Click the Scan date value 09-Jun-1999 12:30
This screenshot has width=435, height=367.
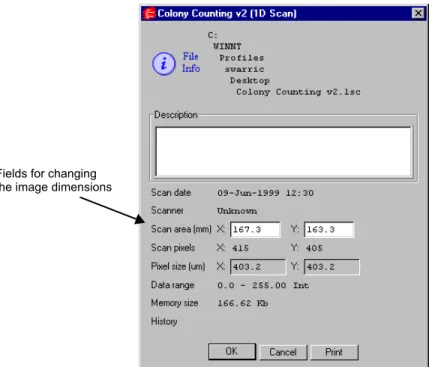coord(266,193)
